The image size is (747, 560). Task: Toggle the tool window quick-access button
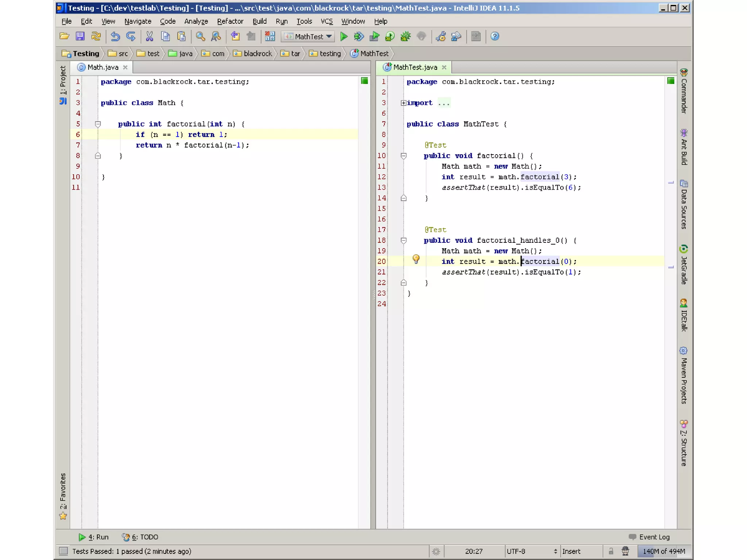63,551
